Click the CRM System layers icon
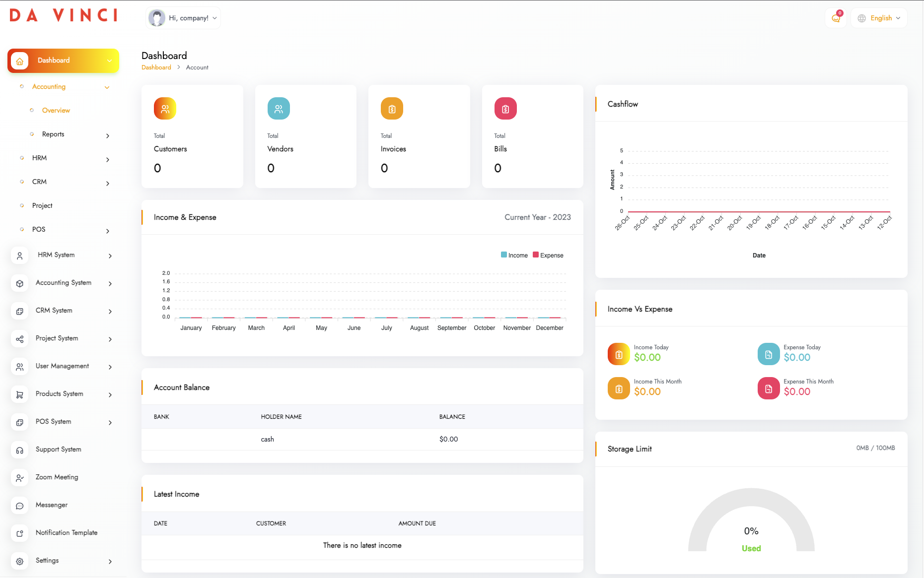This screenshot has width=924, height=578. click(x=20, y=311)
